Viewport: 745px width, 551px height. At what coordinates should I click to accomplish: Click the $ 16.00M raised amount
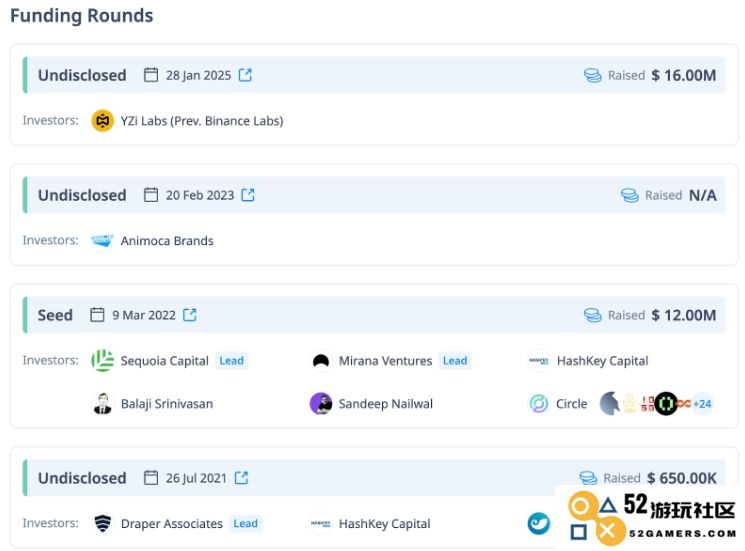(684, 76)
